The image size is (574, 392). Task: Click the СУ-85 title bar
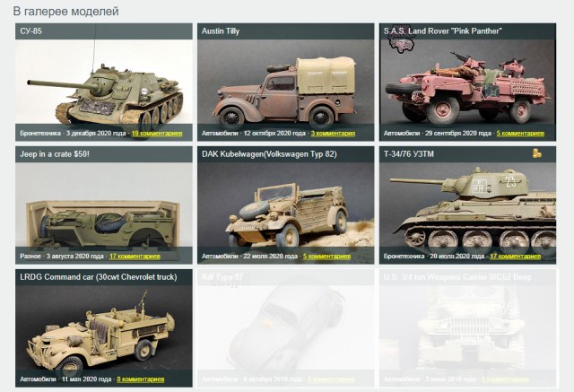[104, 31]
